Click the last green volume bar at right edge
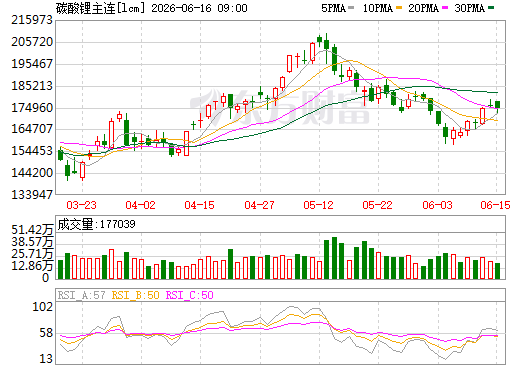 pos(498,271)
